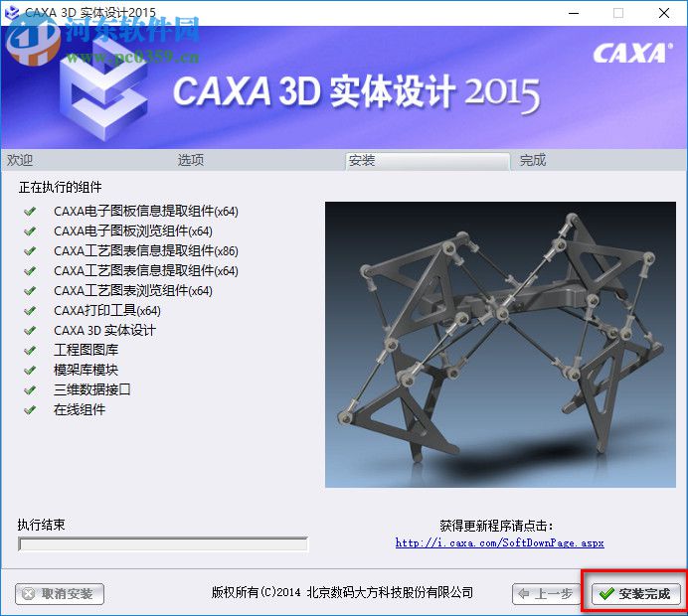Image resolution: width=688 pixels, height=616 pixels.
Task: Click the 取消安装 cancel button
Action: [x=60, y=594]
